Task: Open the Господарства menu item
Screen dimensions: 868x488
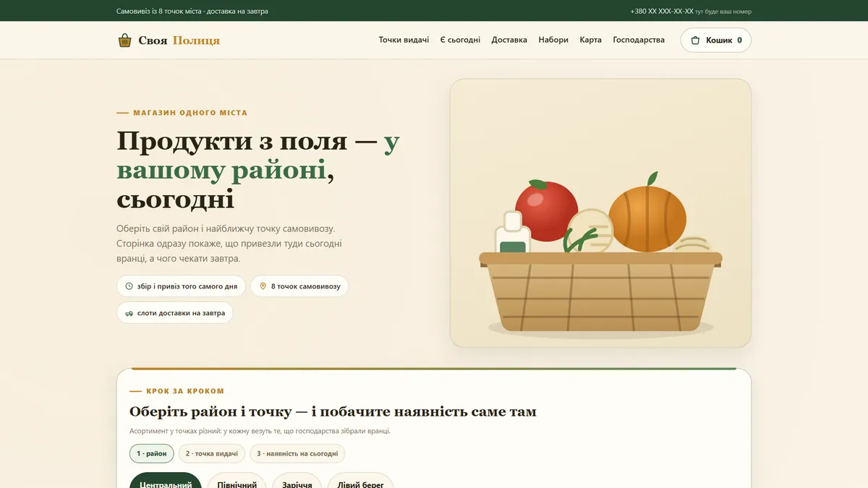Action: click(639, 40)
